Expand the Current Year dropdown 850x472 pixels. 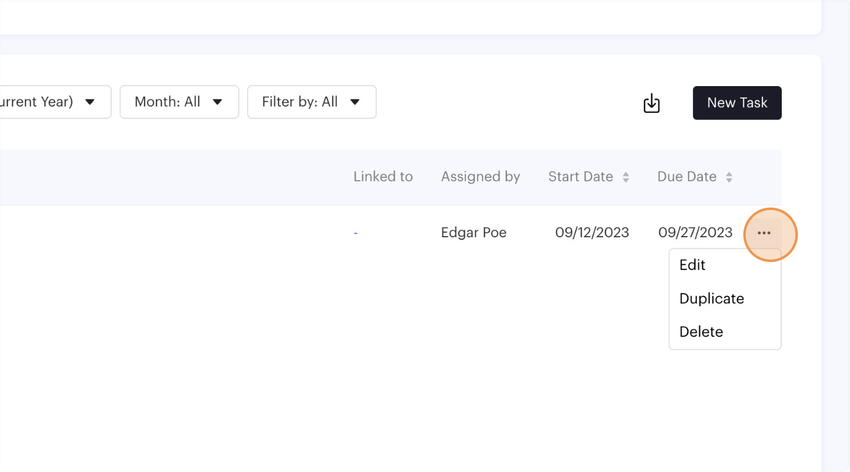pos(50,102)
